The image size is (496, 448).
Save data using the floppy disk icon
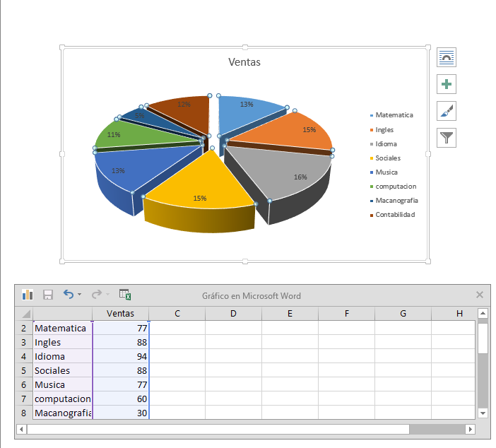point(48,295)
